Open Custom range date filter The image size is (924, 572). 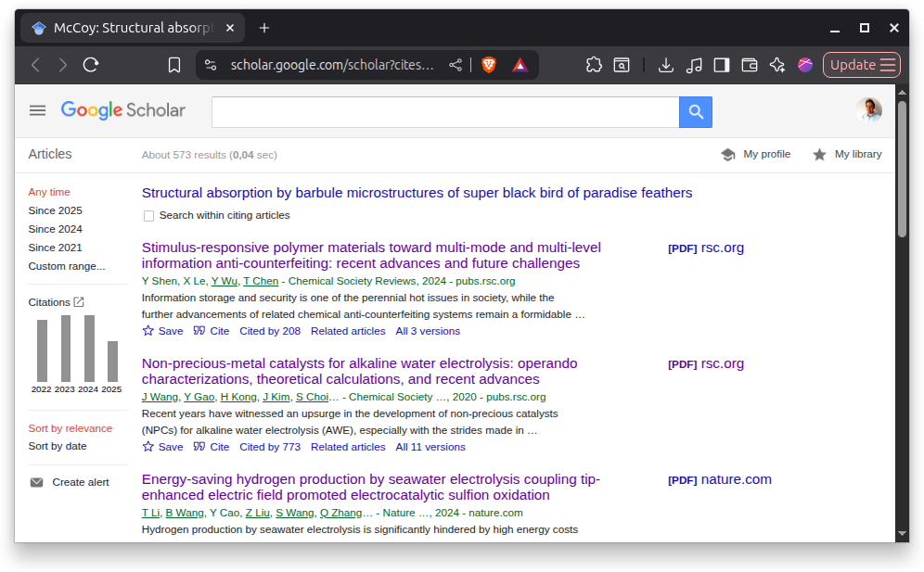point(67,266)
